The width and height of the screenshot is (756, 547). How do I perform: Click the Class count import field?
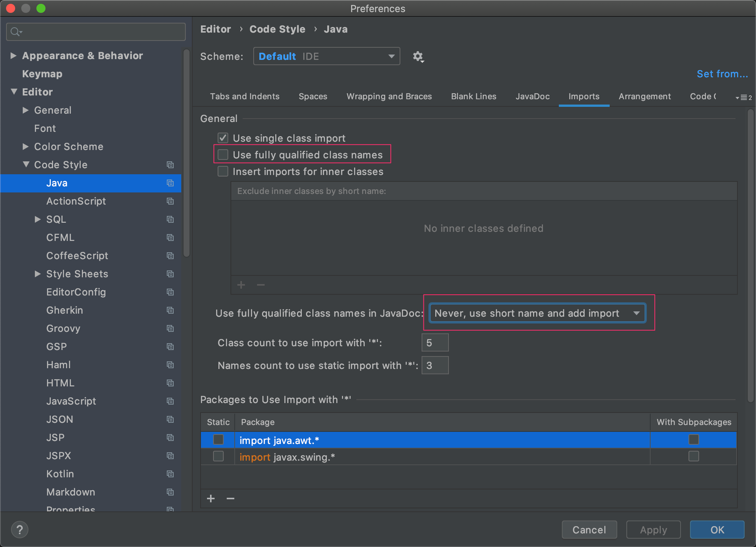[x=435, y=343]
